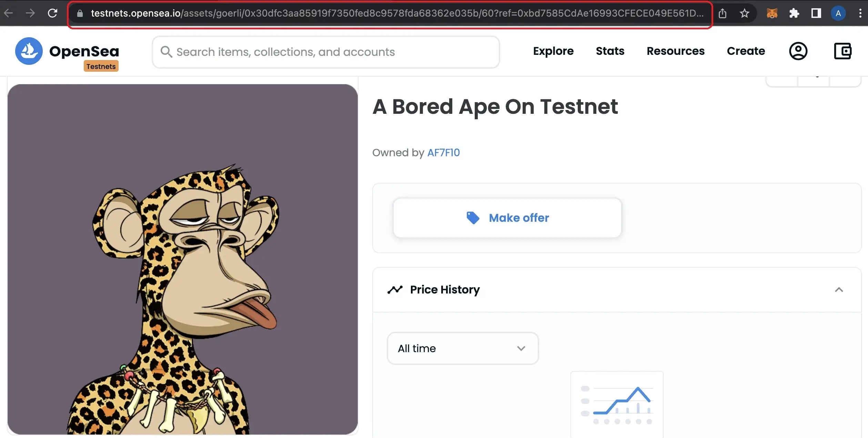Go forward in browser history
868x438 pixels.
tap(30, 13)
